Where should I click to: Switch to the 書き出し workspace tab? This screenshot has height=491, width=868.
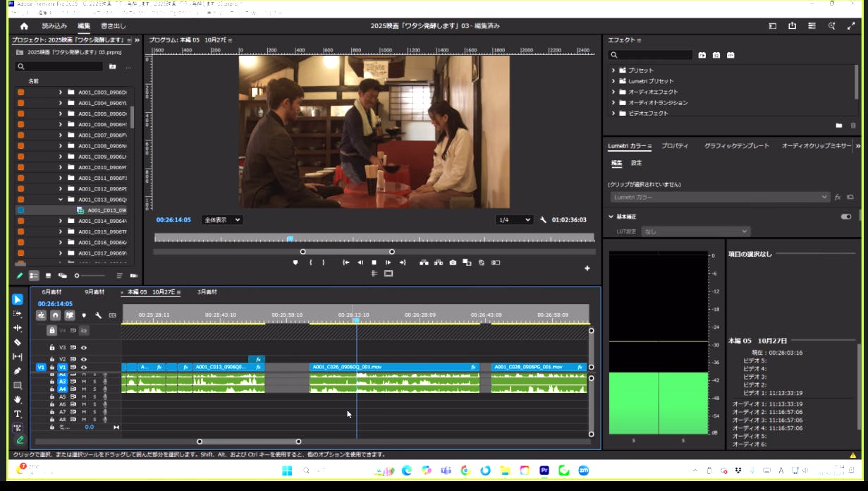(x=114, y=26)
